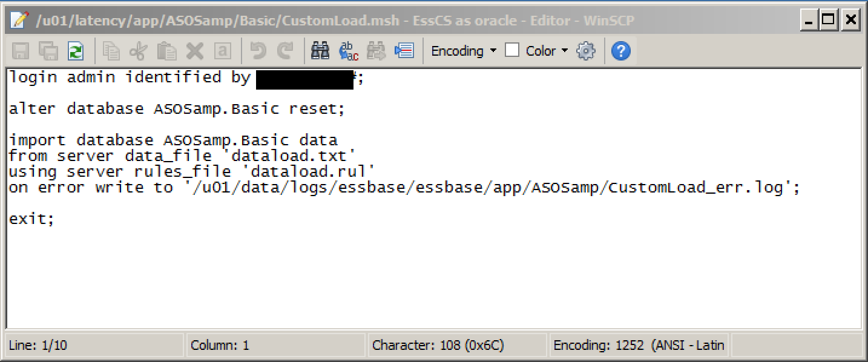Click the Cut scissors icon
This screenshot has width=868, height=362.
[139, 51]
